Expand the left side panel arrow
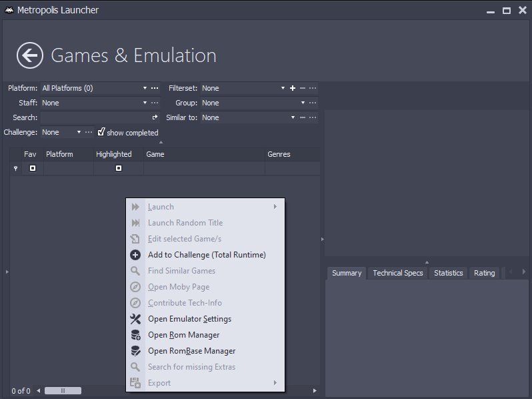 (x=7, y=272)
